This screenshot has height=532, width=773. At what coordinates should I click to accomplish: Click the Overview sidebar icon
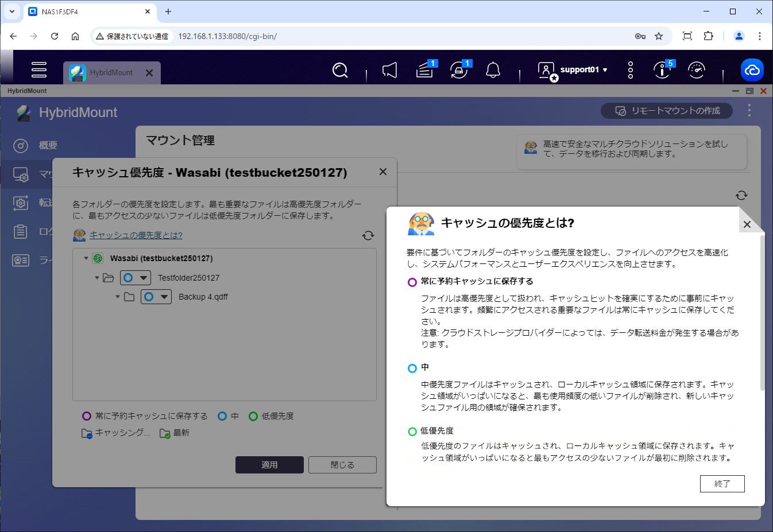pyautogui.click(x=21, y=146)
